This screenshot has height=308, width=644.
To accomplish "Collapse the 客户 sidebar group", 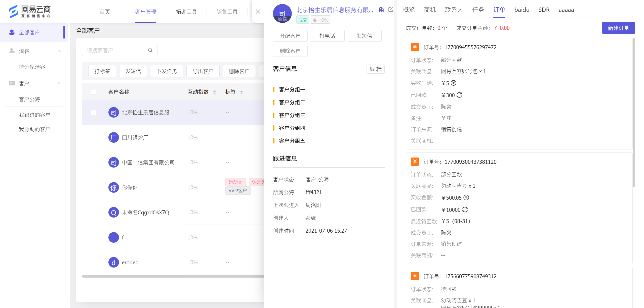I will coord(59,83).
